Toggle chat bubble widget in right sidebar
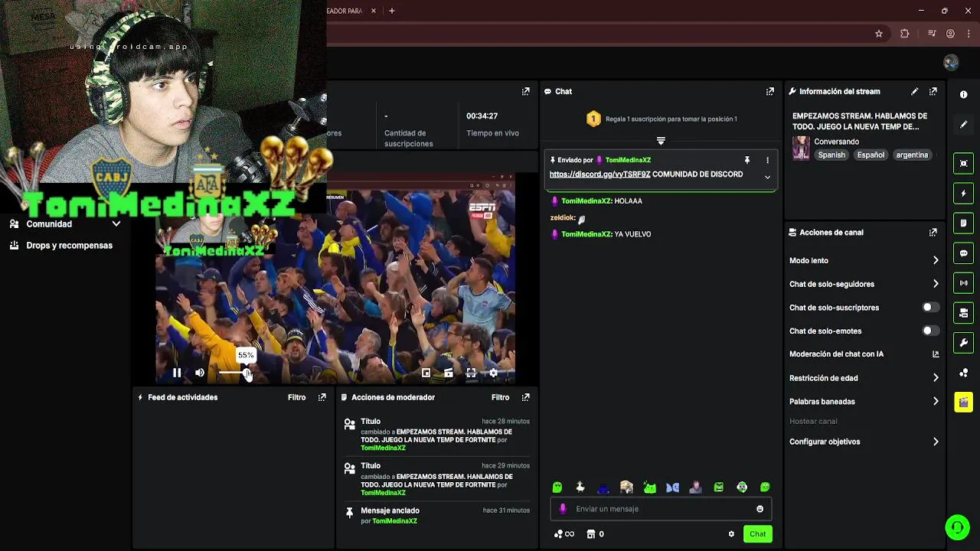 963,253
